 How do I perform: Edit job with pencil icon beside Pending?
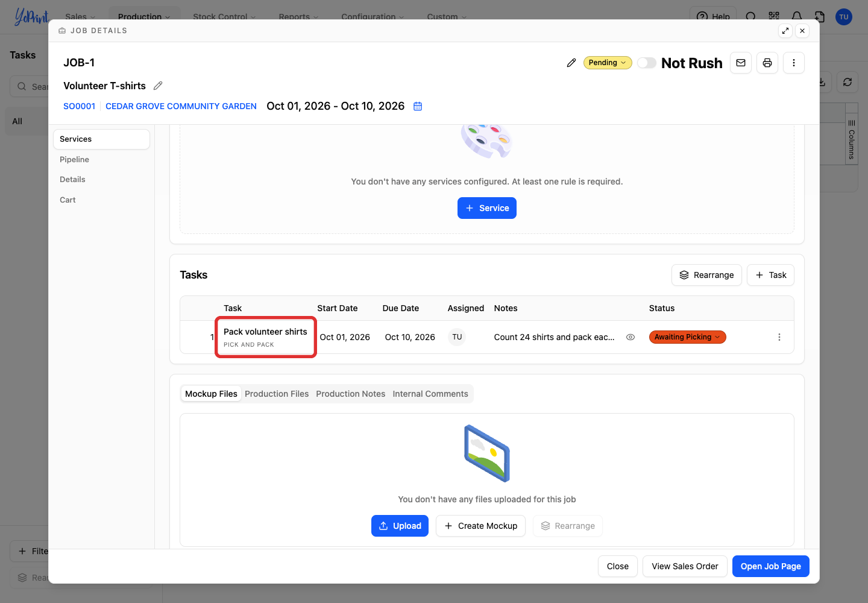pyautogui.click(x=571, y=63)
